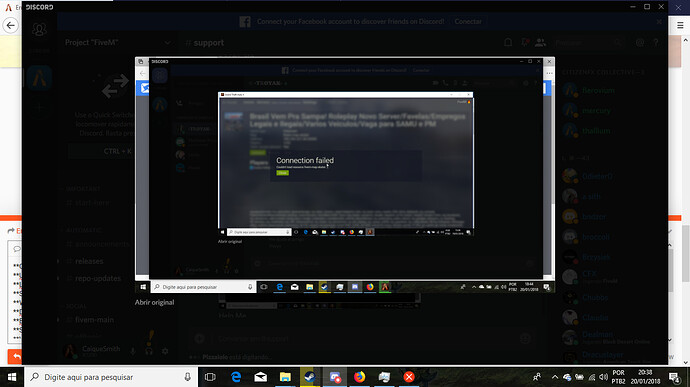Open the browser hamburger menu
The width and height of the screenshot is (690, 387).
(x=680, y=26)
